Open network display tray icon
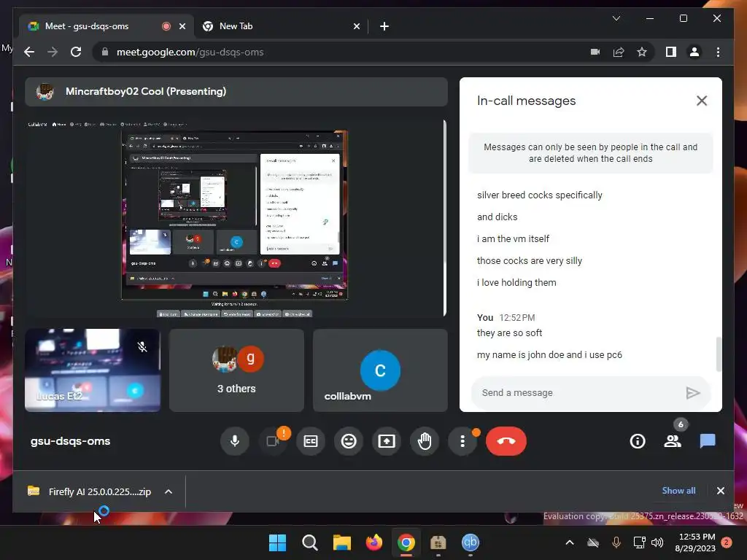Viewport: 747px width, 560px height. [639, 542]
